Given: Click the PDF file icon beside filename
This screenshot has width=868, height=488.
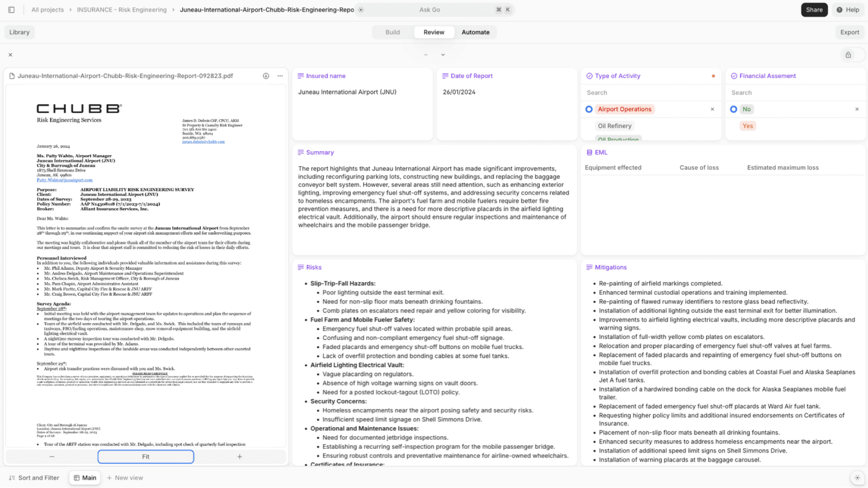Looking at the screenshot, I should coord(12,76).
